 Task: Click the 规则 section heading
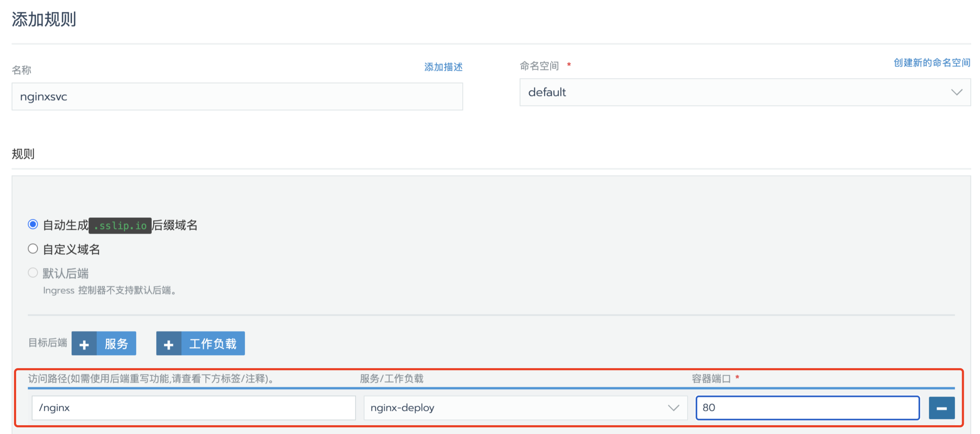pos(23,154)
